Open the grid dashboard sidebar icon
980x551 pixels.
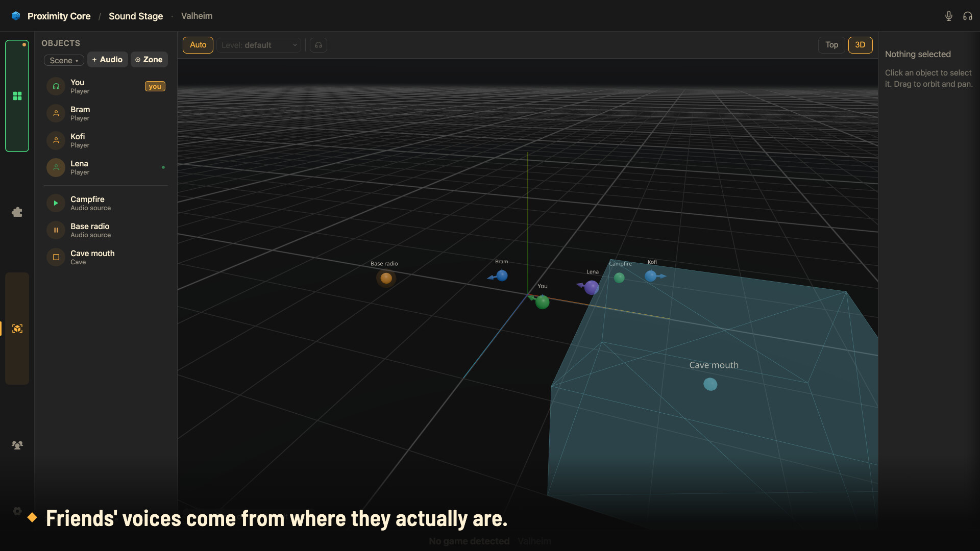point(17,96)
